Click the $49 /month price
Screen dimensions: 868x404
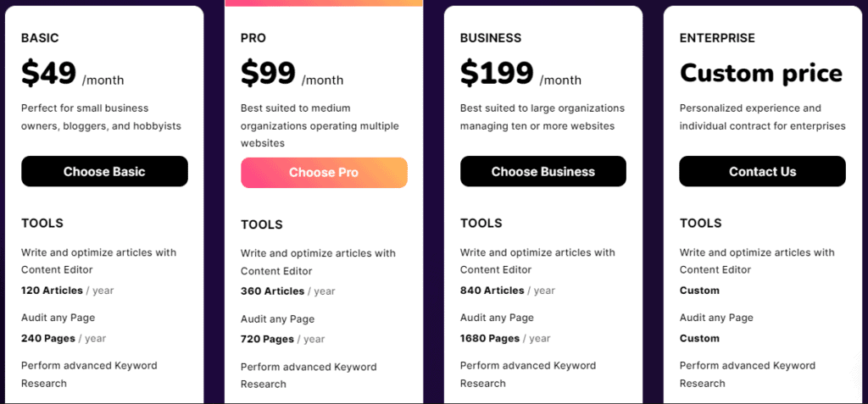coord(73,74)
